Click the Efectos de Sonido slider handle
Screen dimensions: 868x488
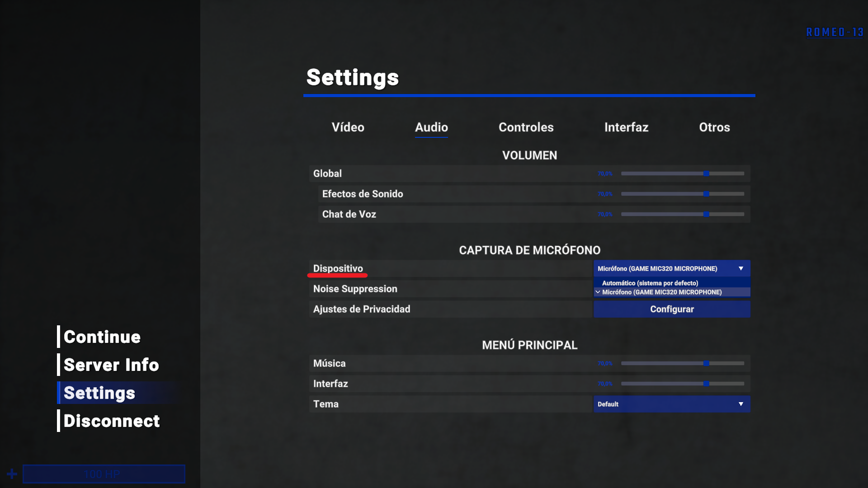[706, 194]
